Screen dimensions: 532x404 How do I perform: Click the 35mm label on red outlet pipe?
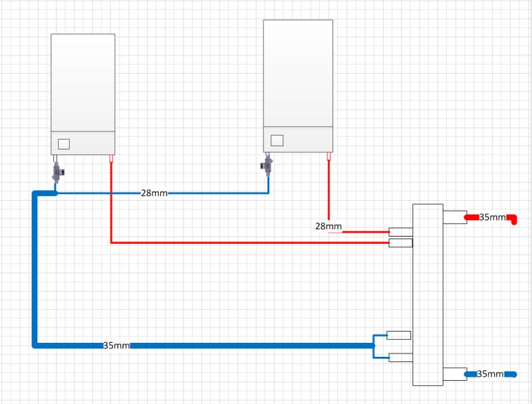tap(492, 217)
